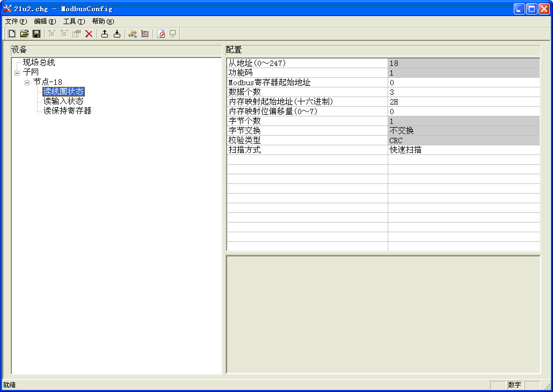Select 现场总线 root tree item
The width and height of the screenshot is (553, 392).
tap(39, 63)
